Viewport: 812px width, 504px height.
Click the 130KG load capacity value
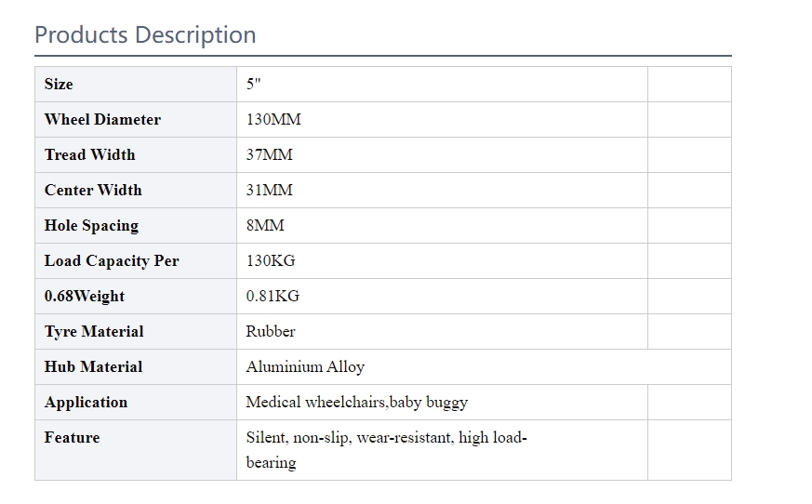click(x=271, y=260)
